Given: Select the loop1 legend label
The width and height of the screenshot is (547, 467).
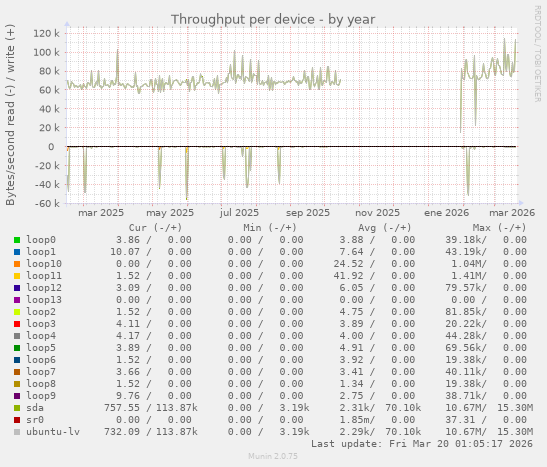Looking at the screenshot, I should (x=41, y=252).
